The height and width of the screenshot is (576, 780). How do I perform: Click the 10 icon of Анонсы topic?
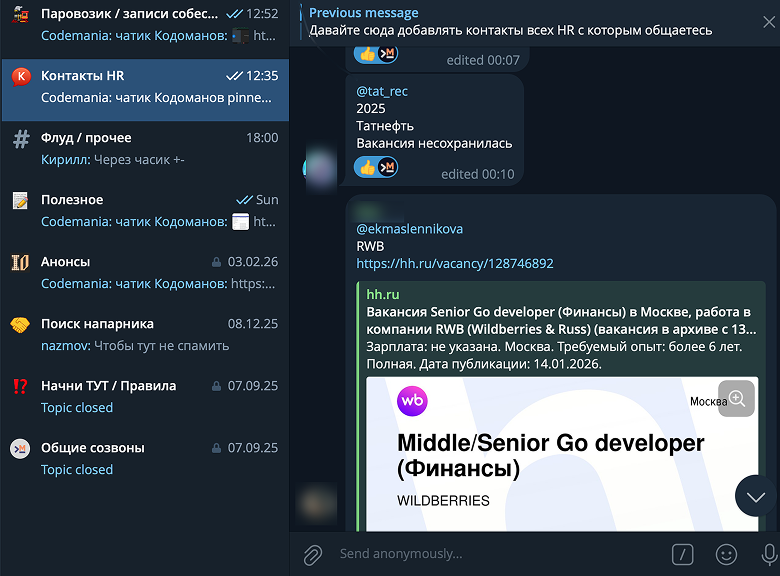click(x=20, y=263)
